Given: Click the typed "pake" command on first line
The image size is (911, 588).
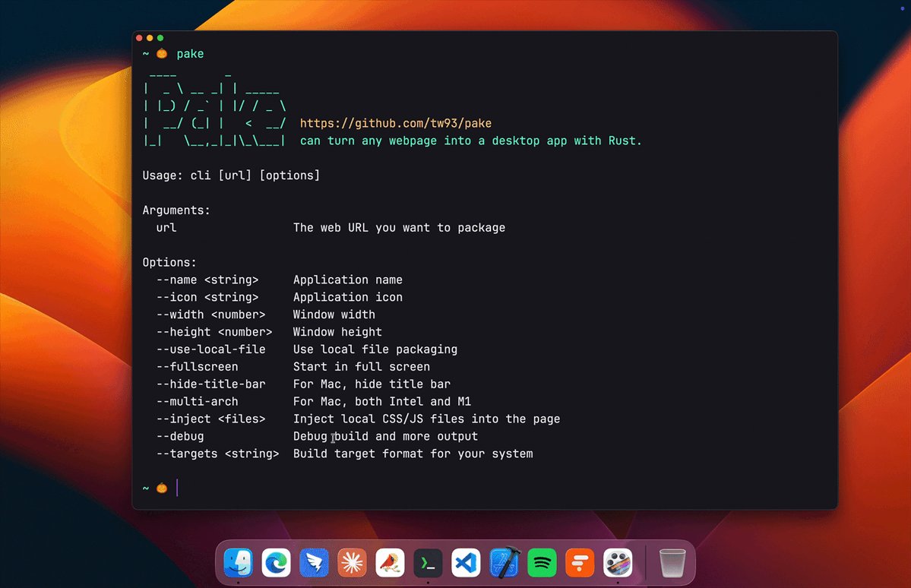Looking at the screenshot, I should tap(190, 54).
